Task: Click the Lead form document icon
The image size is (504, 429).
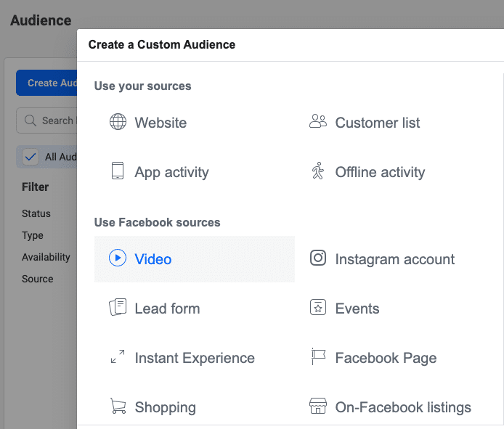Action: (x=118, y=307)
